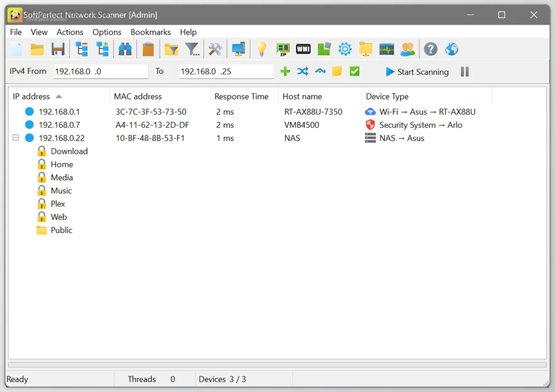Click the network monitor computer icon
The height and width of the screenshot is (392, 555).
(238, 49)
